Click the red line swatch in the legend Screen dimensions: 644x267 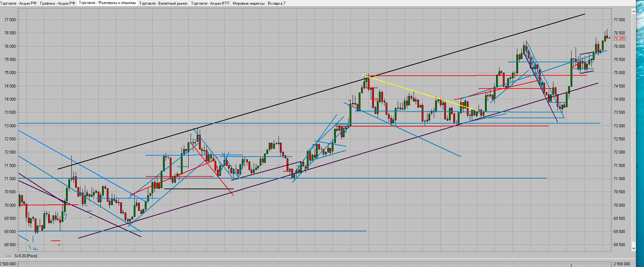[x=9, y=256]
